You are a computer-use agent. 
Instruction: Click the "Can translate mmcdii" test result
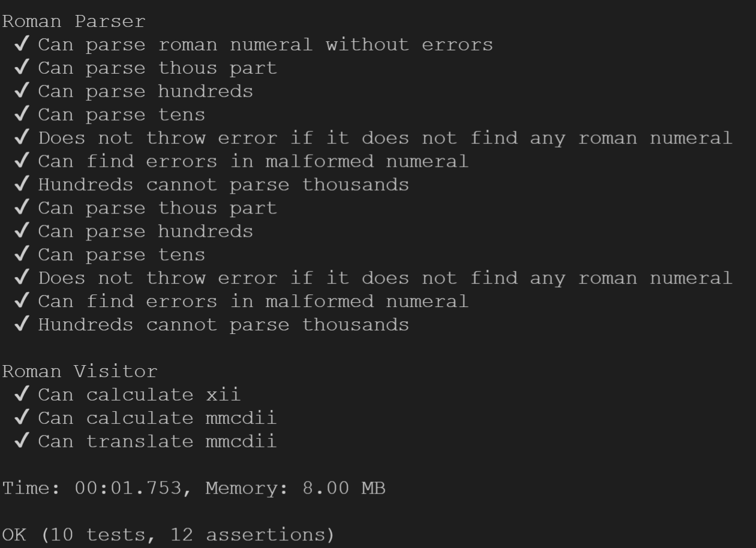pos(157,442)
